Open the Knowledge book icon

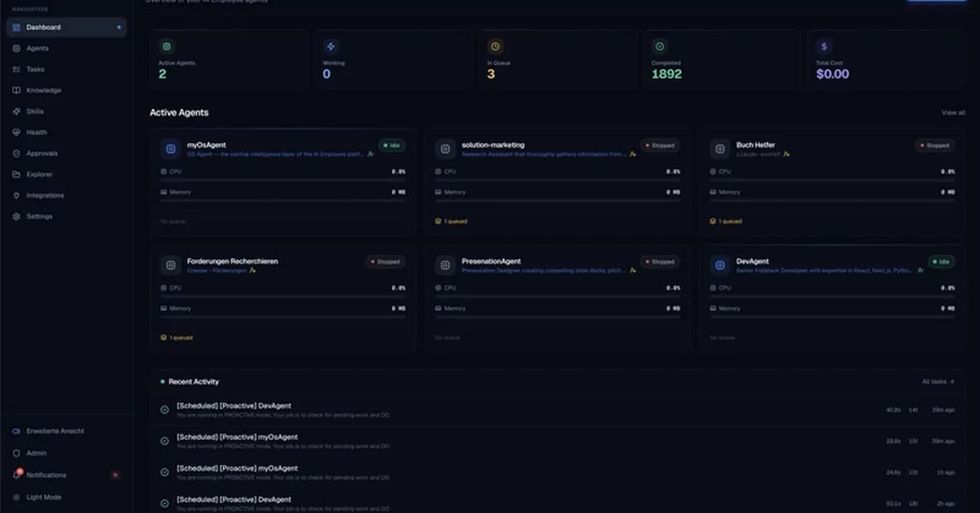point(17,90)
